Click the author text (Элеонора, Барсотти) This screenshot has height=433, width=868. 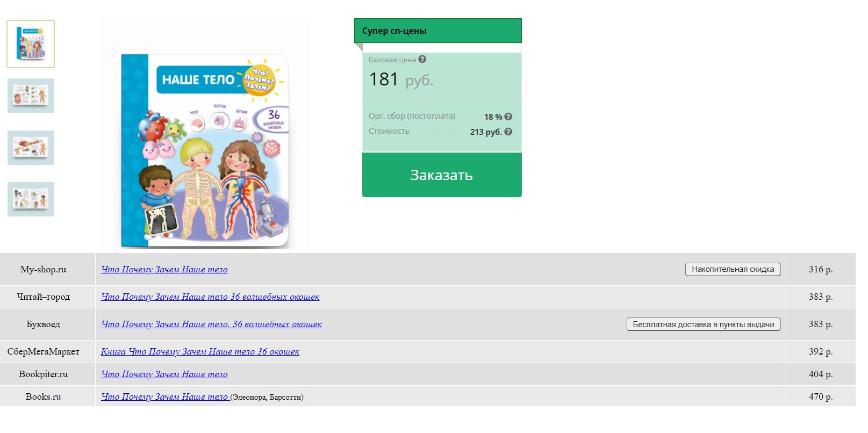(267, 398)
